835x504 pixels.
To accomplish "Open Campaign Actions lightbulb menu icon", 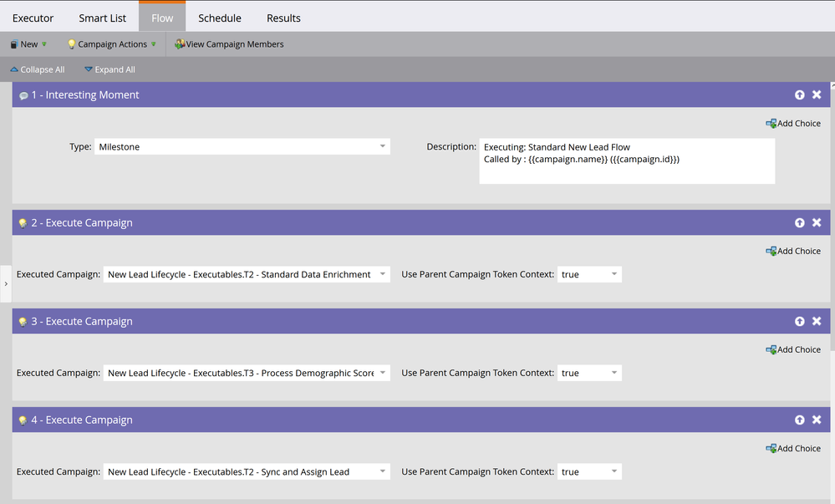I will [74, 43].
